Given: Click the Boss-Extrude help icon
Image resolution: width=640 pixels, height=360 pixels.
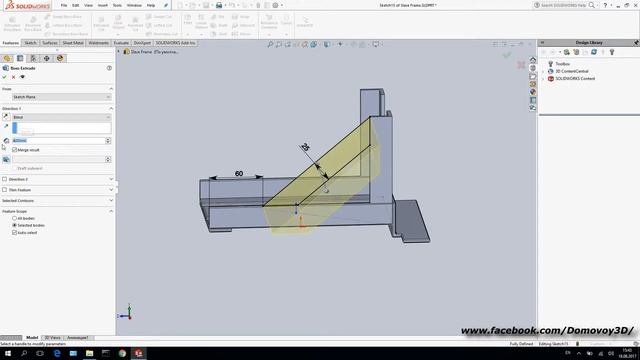Looking at the screenshot, I should [x=109, y=68].
